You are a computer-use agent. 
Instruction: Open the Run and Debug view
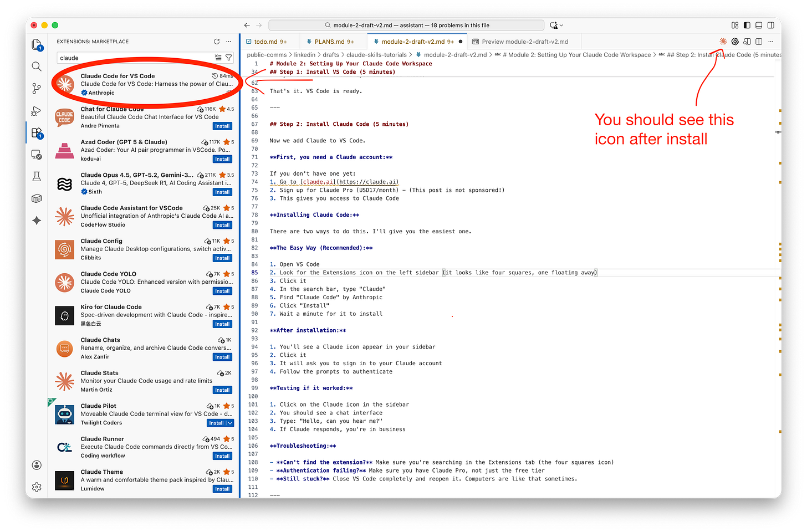pos(37,111)
